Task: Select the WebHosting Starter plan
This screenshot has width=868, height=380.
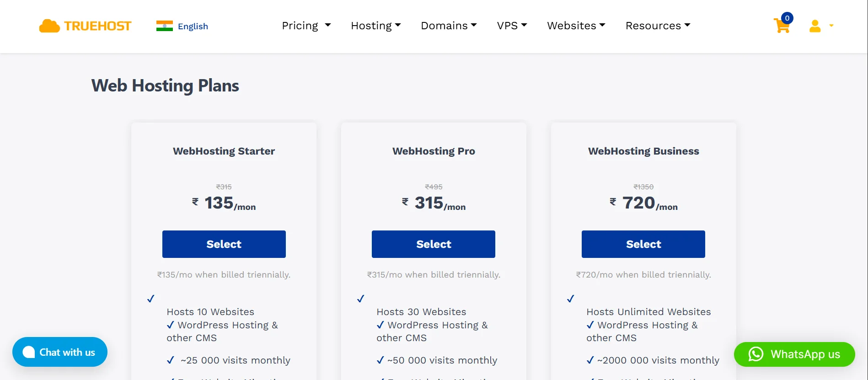Action: (224, 244)
